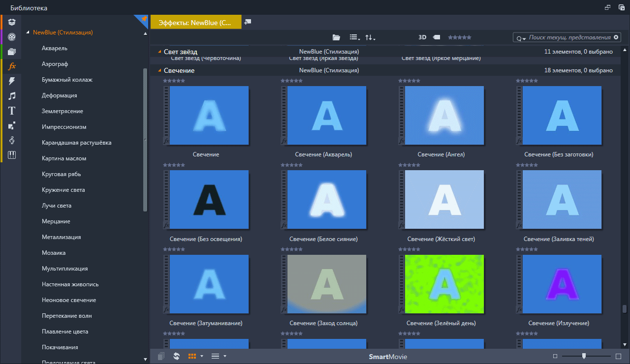Click the effects tree scrollbar thumb

(145, 140)
